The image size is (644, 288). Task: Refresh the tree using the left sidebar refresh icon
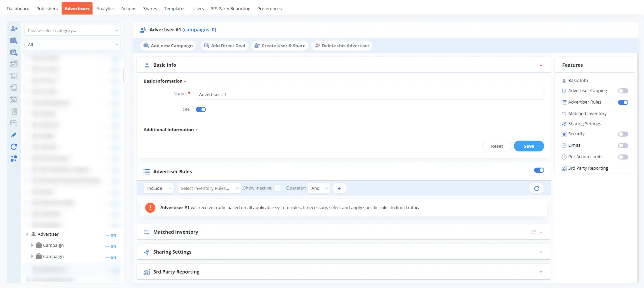14,147
